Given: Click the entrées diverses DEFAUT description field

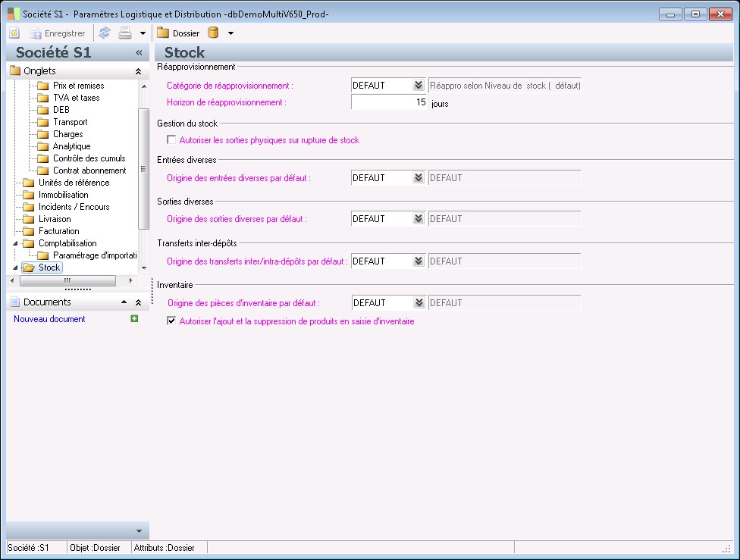Looking at the screenshot, I should (504, 178).
